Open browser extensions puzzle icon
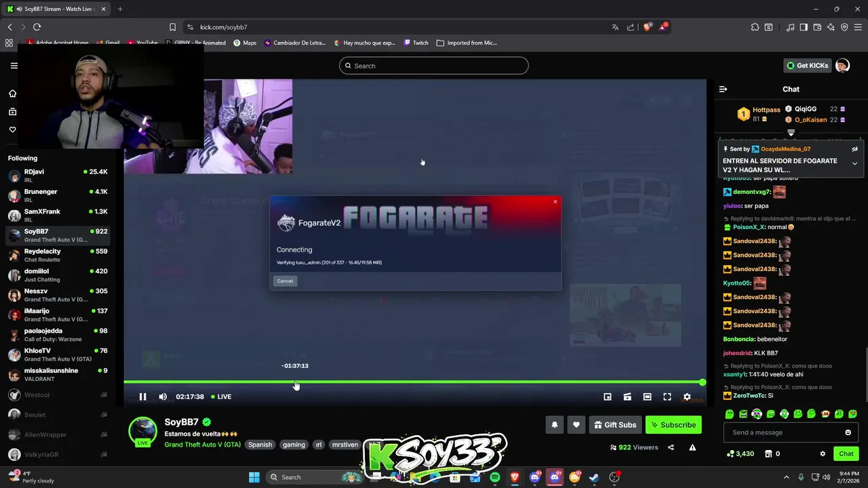This screenshot has height=488, width=868. [x=755, y=27]
